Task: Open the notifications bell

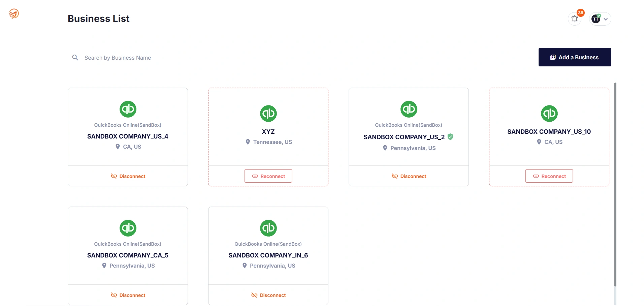Action: pos(575,19)
